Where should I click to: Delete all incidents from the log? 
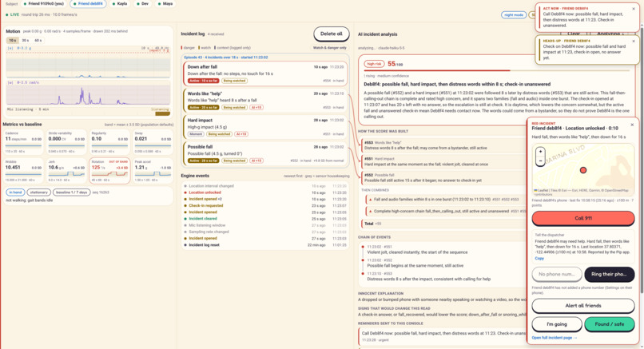click(x=331, y=34)
